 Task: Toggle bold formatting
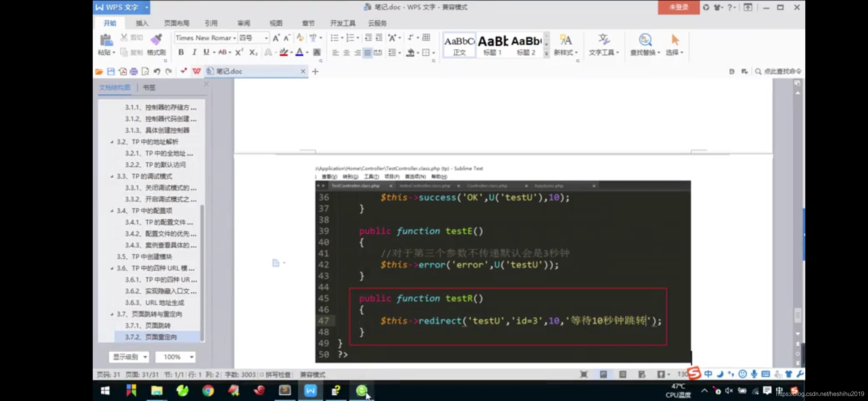(x=181, y=52)
